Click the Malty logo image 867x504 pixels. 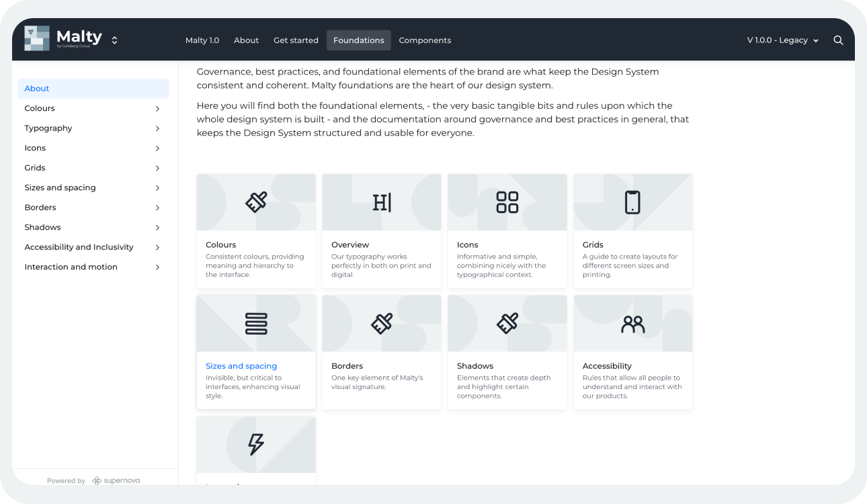(x=37, y=38)
